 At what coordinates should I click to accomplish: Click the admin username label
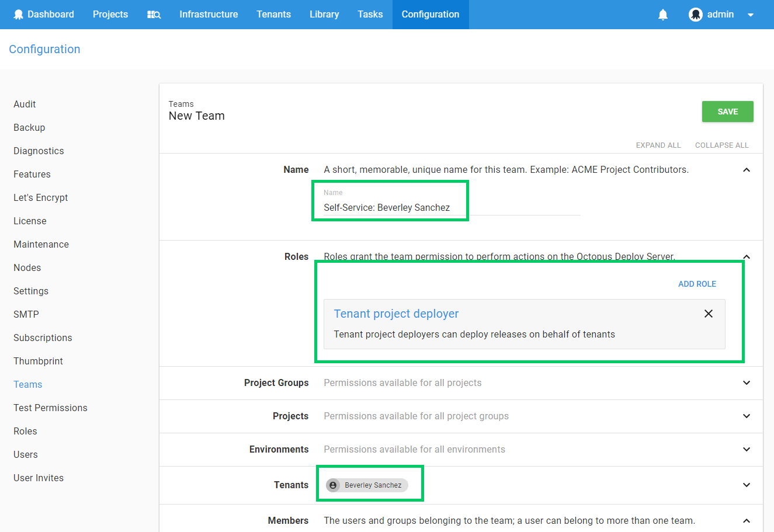pyautogui.click(x=720, y=15)
